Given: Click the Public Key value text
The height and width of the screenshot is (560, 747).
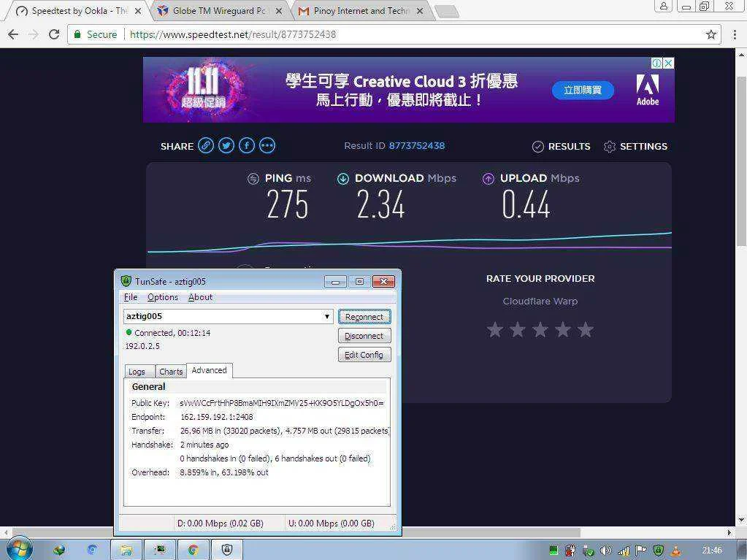Looking at the screenshot, I should pos(282,403).
